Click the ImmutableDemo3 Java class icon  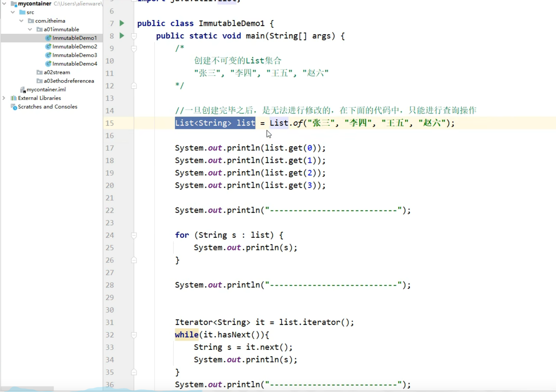pyautogui.click(x=49, y=55)
